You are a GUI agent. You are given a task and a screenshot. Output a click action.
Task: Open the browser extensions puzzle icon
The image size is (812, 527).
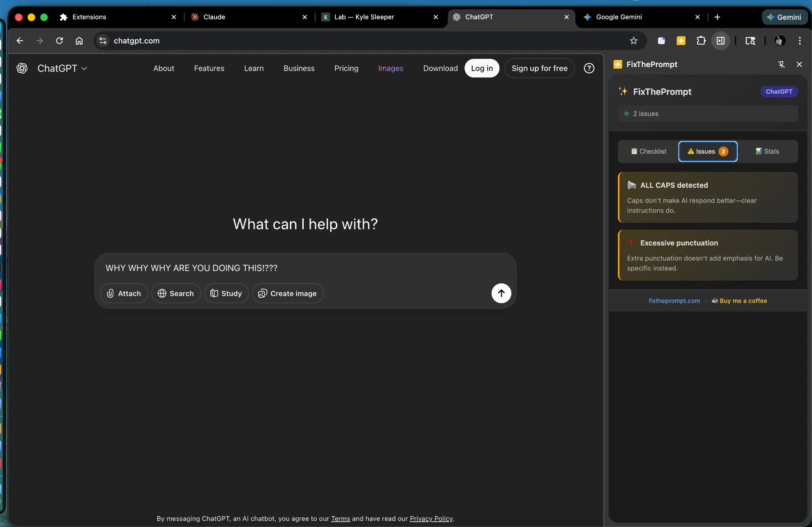701,41
